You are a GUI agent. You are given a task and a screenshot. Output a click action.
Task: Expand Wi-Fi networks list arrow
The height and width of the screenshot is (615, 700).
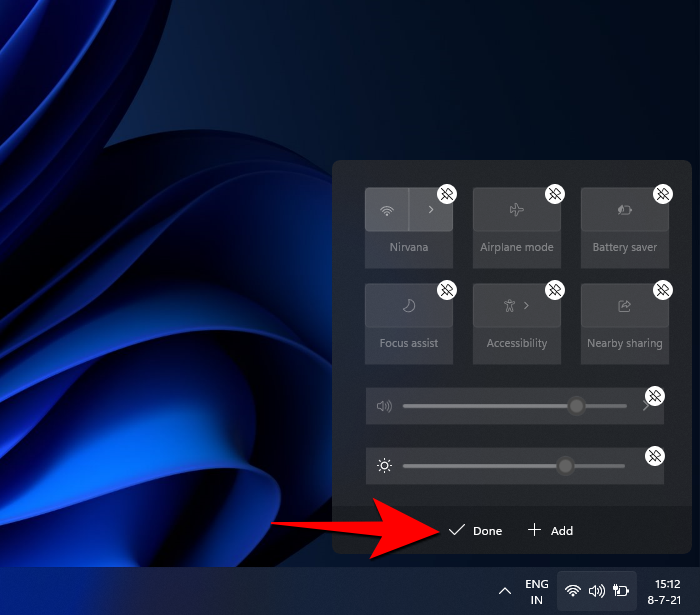[x=431, y=210]
